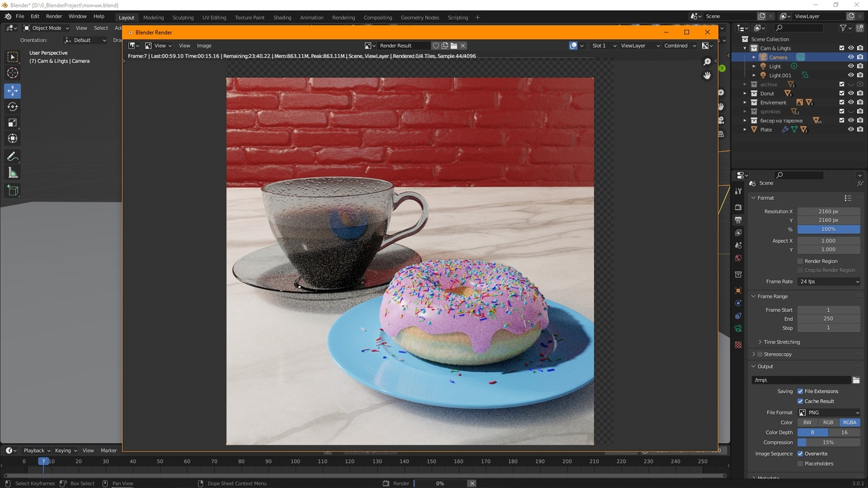Click the pan hand icon in render view
The width and height of the screenshot is (868, 488).
707,75
